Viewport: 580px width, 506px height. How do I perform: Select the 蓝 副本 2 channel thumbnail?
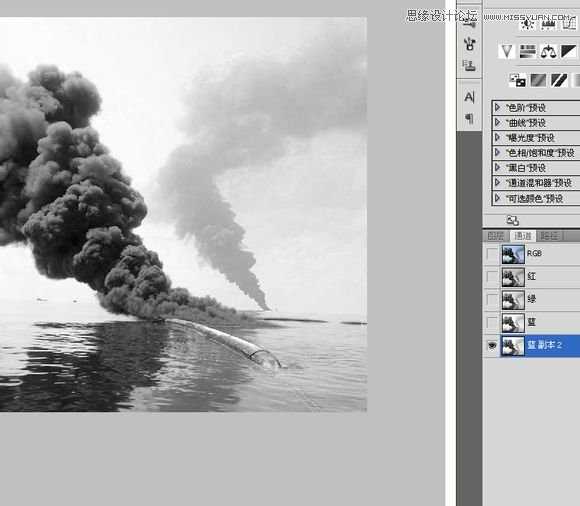pyautogui.click(x=513, y=345)
